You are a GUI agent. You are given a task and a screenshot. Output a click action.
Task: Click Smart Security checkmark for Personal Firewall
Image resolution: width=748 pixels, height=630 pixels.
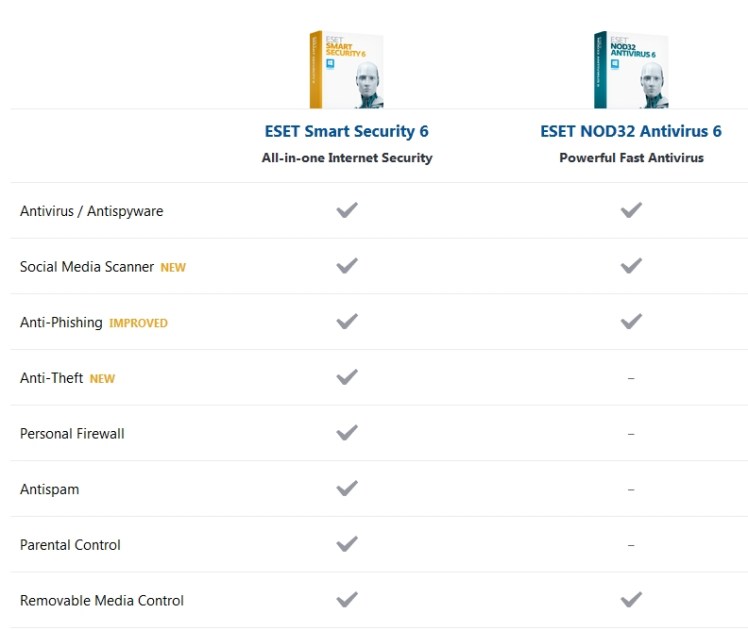(x=347, y=433)
